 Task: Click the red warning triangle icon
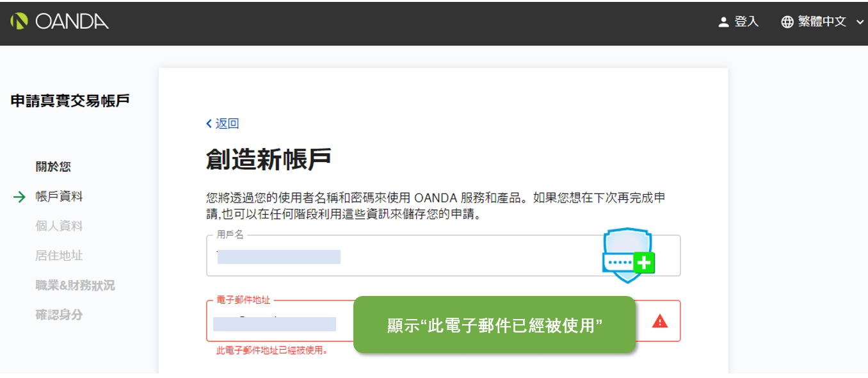(659, 321)
